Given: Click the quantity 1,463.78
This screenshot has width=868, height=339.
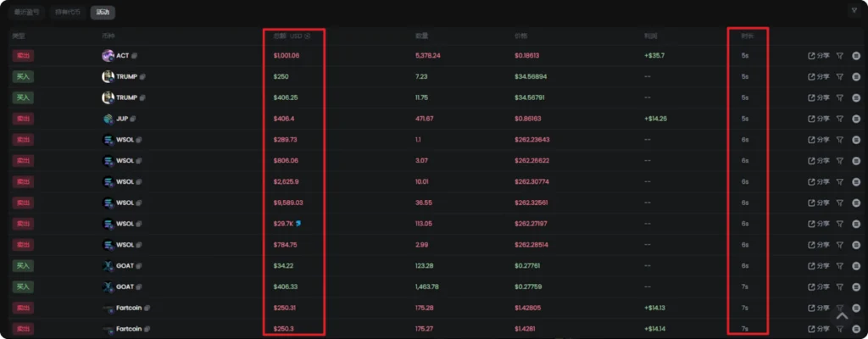Looking at the screenshot, I should pyautogui.click(x=427, y=287).
